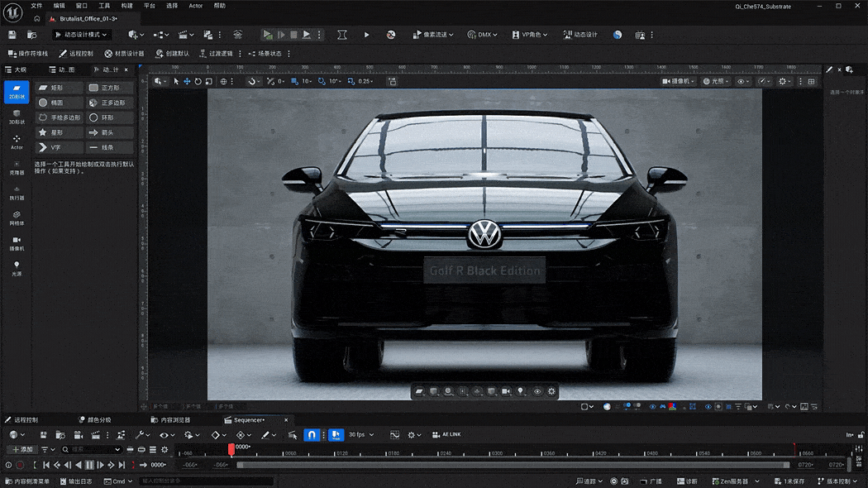The height and width of the screenshot is (488, 868).
Task: Pause Sequencer playback
Action: pos(89,466)
